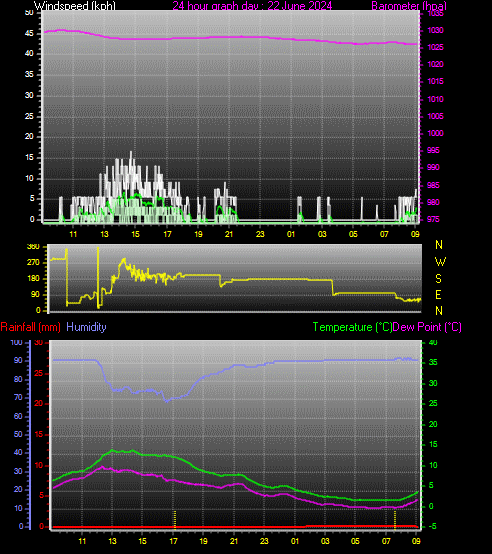Image resolution: width=492 pixels, height=554 pixels.
Task: Click barometer scale value 1025
Action: pos(435,47)
